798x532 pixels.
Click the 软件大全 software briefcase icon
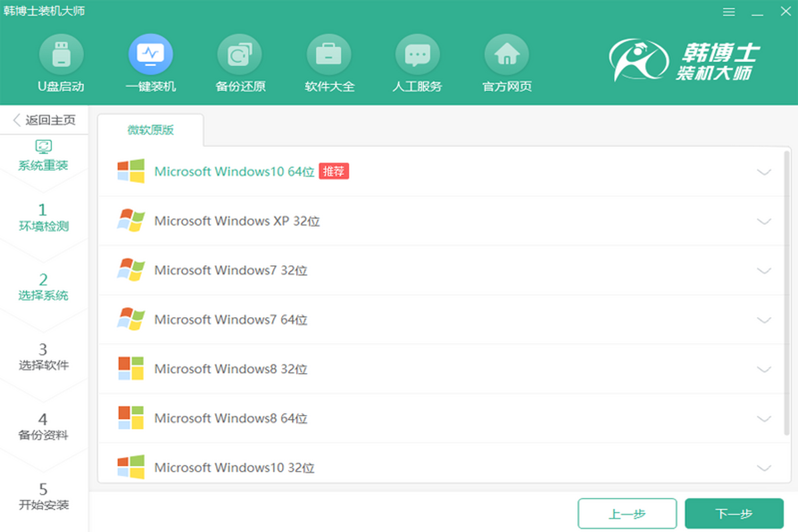tap(329, 56)
